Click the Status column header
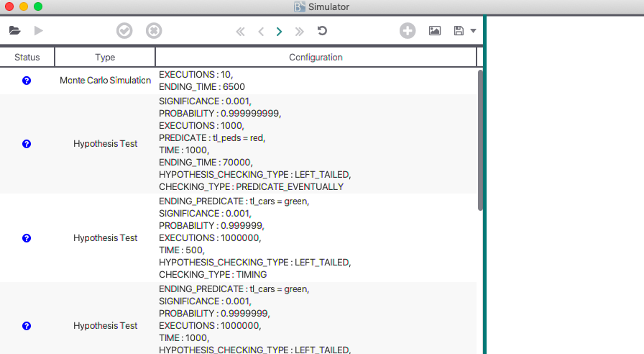The height and width of the screenshot is (354, 644). pos(27,58)
